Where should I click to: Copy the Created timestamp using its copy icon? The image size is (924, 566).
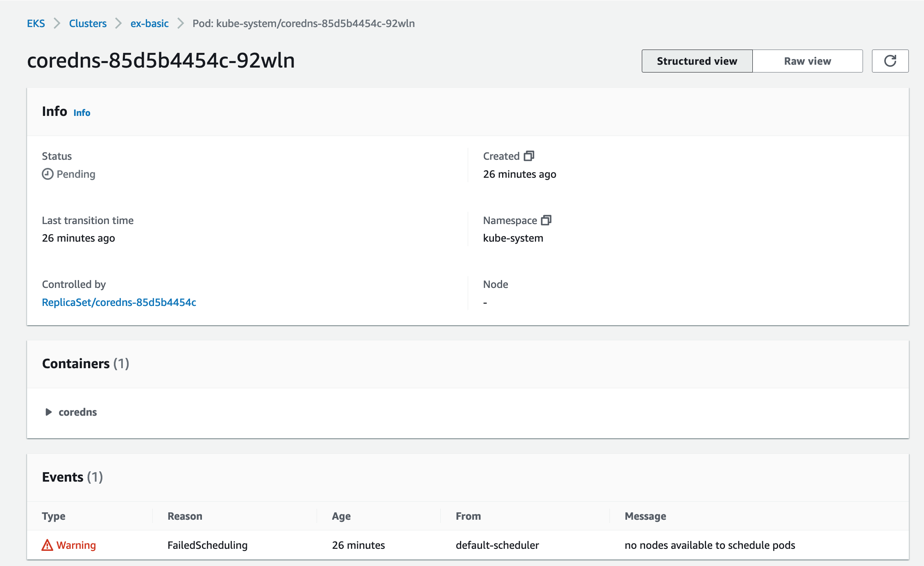coord(530,156)
